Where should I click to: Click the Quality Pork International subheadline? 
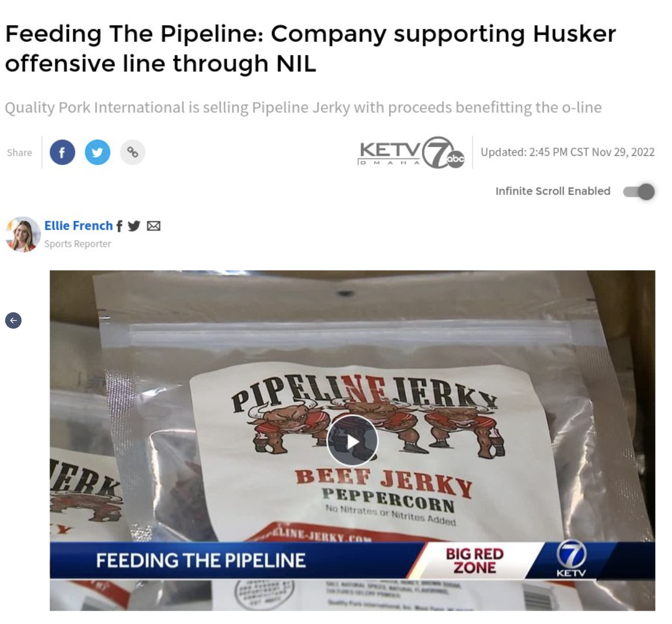[x=303, y=108]
